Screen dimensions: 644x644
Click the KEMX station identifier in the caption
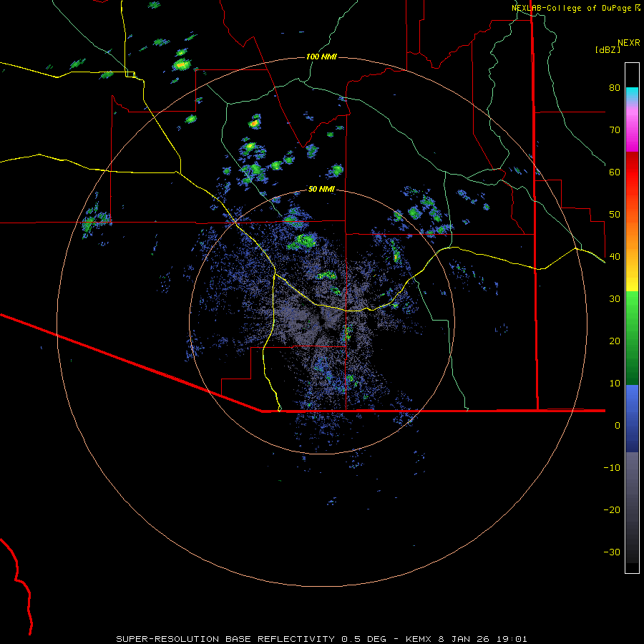tap(420, 639)
